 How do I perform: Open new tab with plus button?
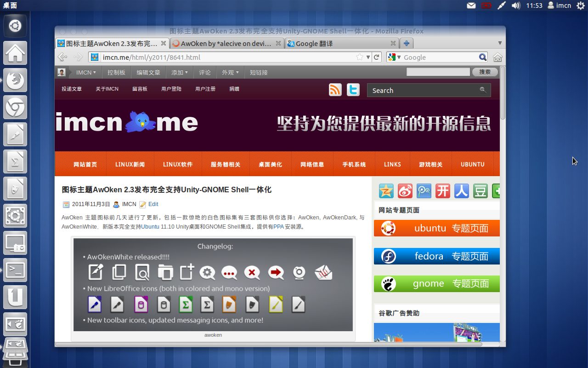406,43
